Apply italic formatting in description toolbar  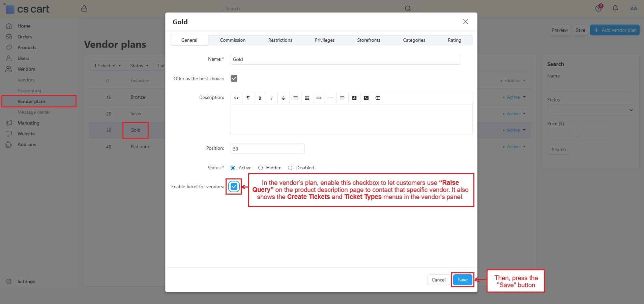click(272, 98)
